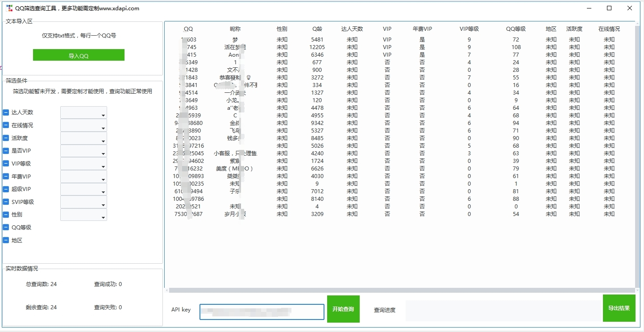The width and height of the screenshot is (644, 332).
Task: Maximize the QQ筛选查询工具 window
Action: 609,8
